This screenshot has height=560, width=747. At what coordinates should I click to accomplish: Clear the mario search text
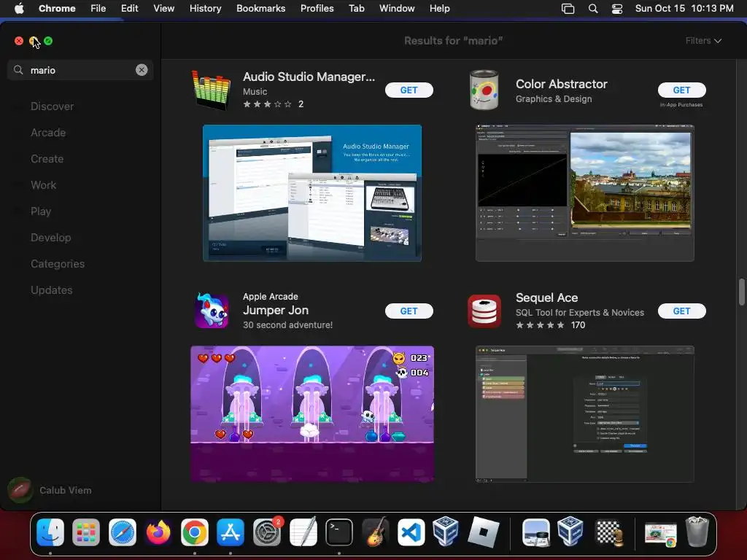(142, 70)
